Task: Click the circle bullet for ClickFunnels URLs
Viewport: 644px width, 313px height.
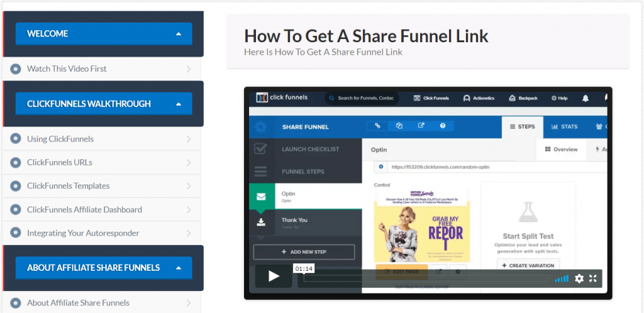Action: coord(16,162)
